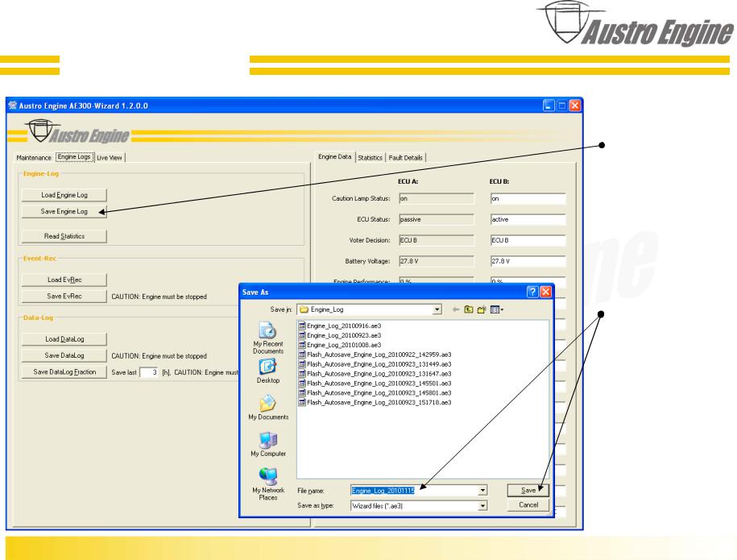Open My Documents shortcut
Screen dimensions: 737x560
tap(268, 407)
